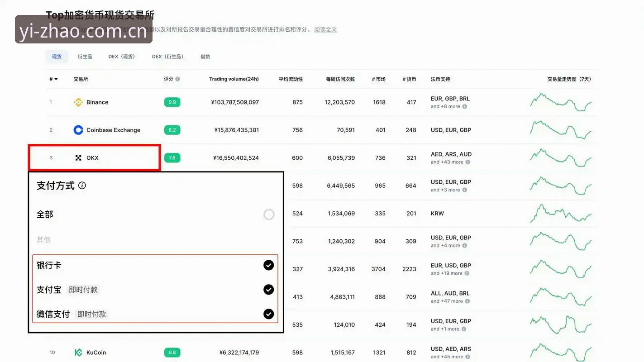Image resolution: width=644 pixels, height=362 pixels.
Task: Click the 7.8 score badge for OKX
Action: 172,158
